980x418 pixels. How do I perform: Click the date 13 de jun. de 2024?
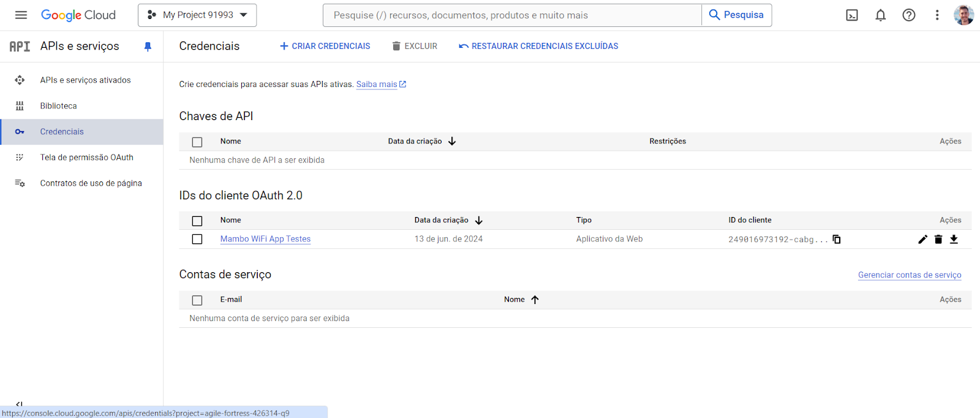click(x=448, y=239)
